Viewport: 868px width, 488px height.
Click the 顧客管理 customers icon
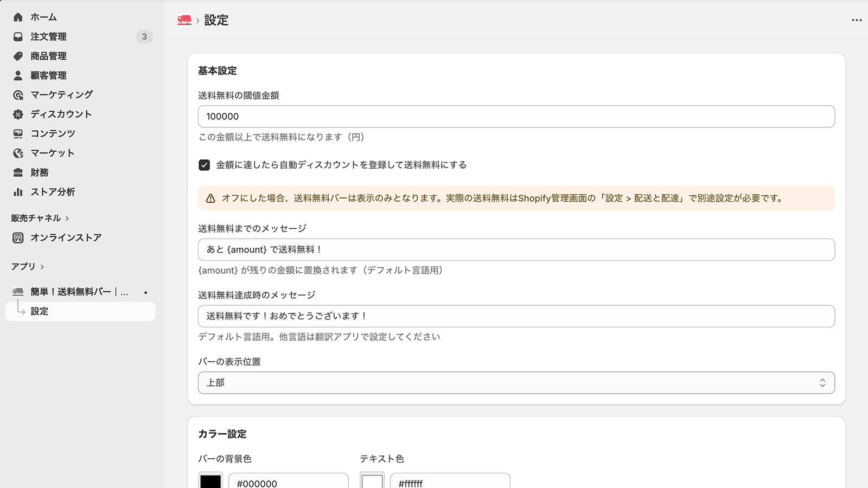point(17,75)
